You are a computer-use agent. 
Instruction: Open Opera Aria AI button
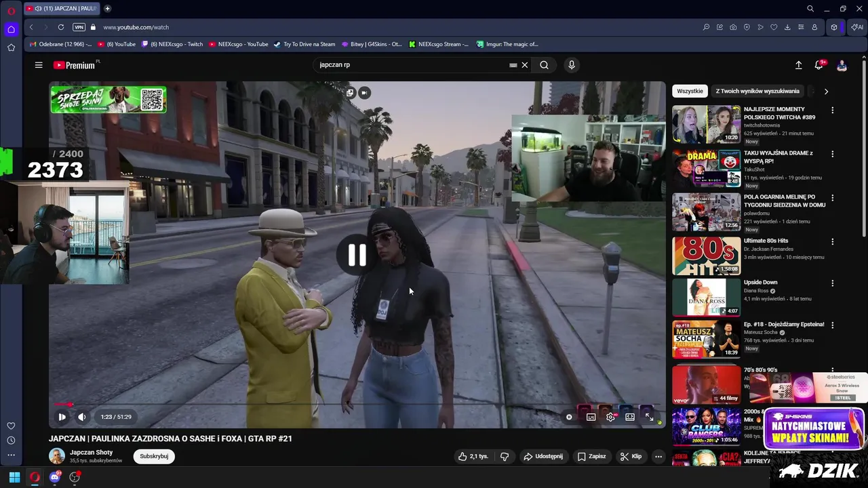point(857,27)
